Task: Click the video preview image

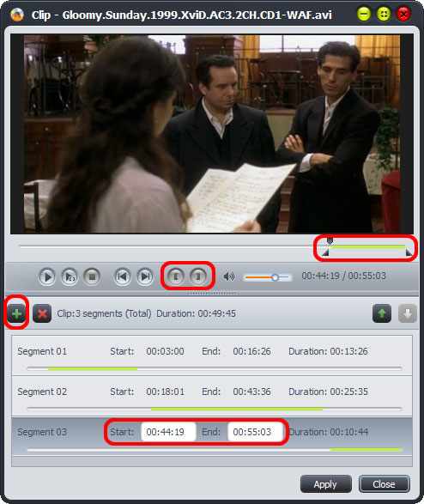Action: pyautogui.click(x=212, y=134)
